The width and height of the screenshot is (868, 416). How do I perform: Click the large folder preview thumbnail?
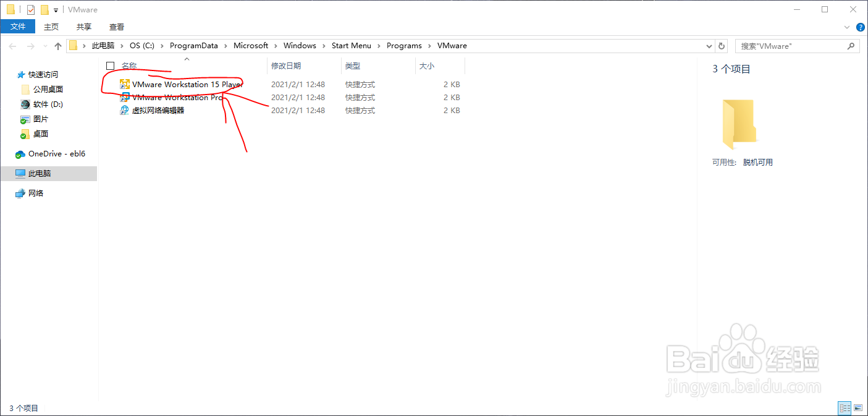(739, 124)
